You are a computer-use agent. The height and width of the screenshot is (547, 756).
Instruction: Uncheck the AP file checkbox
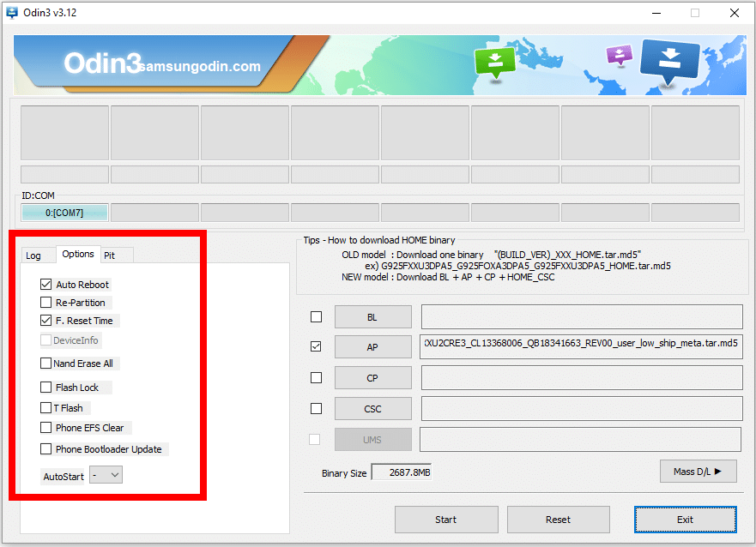tap(317, 346)
